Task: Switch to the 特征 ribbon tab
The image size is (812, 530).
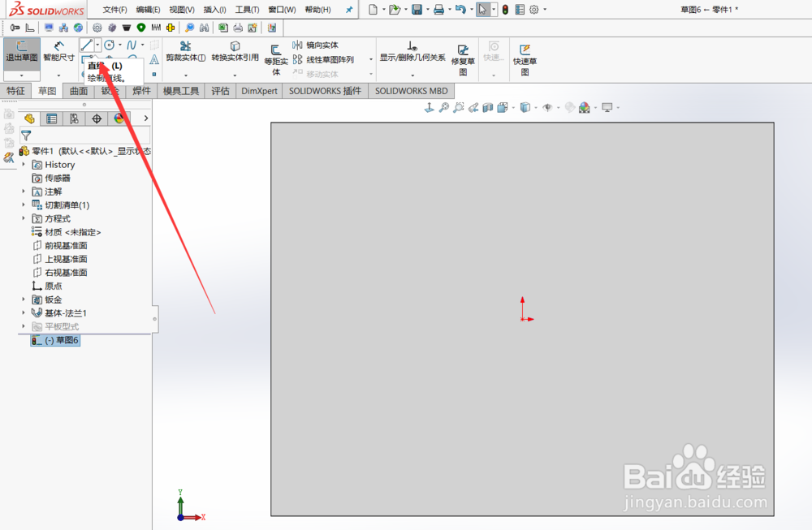Action: pos(15,91)
